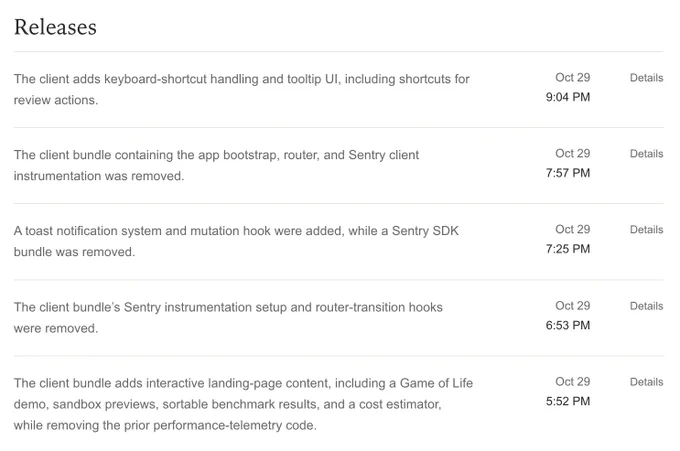View Details of the 7:25 PM release
The height and width of the screenshot is (451, 680).
[646, 230]
